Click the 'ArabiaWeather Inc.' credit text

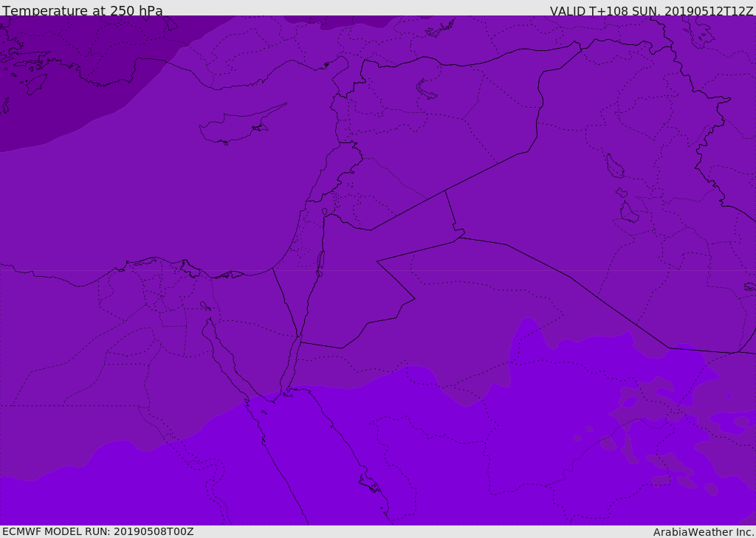[704, 532]
